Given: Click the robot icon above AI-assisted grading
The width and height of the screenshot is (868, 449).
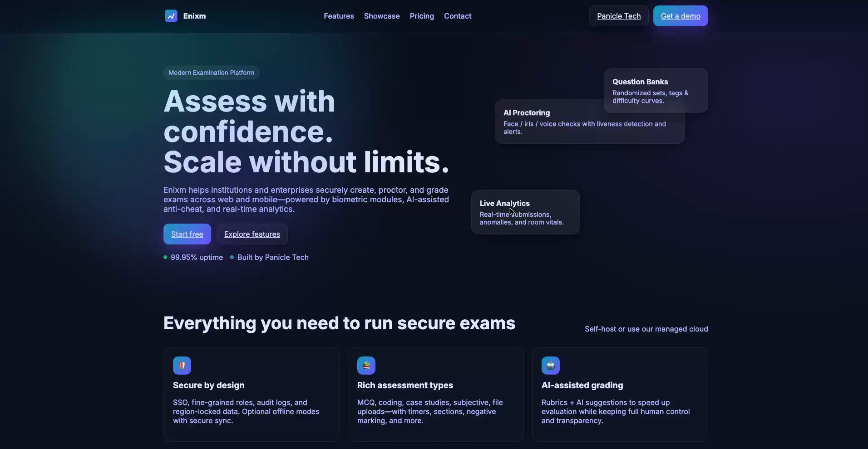Looking at the screenshot, I should pos(550,365).
